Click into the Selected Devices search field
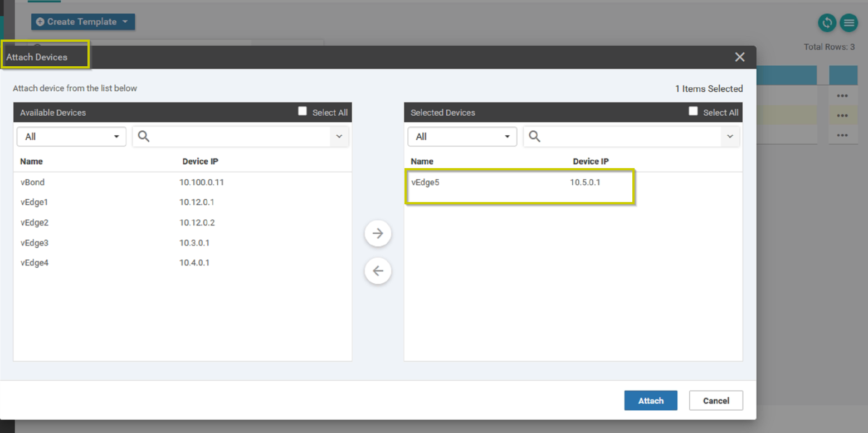 click(x=631, y=136)
